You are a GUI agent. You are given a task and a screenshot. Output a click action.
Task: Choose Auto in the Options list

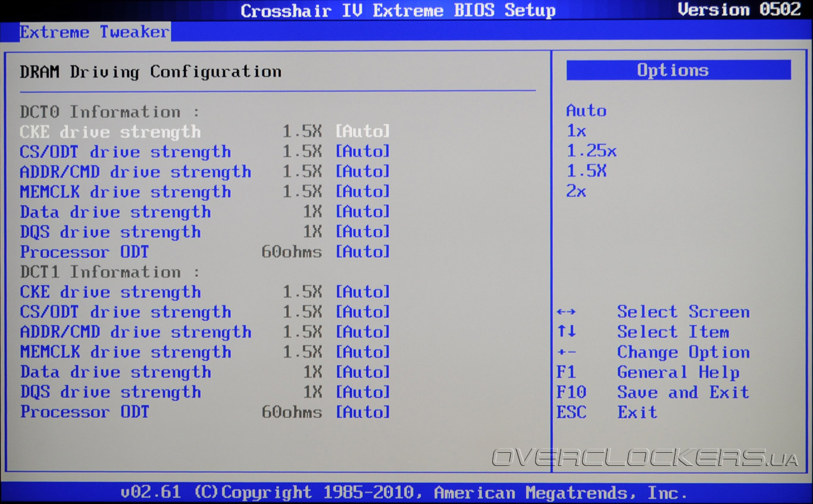(x=586, y=111)
